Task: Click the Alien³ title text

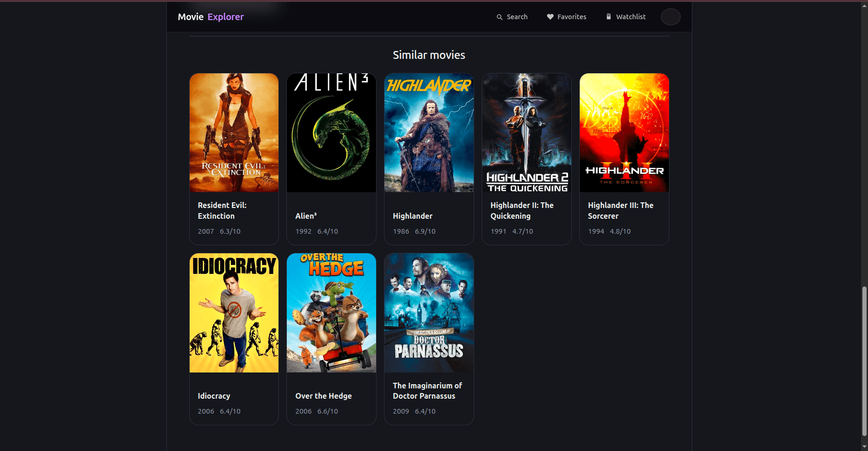Action: (x=306, y=216)
